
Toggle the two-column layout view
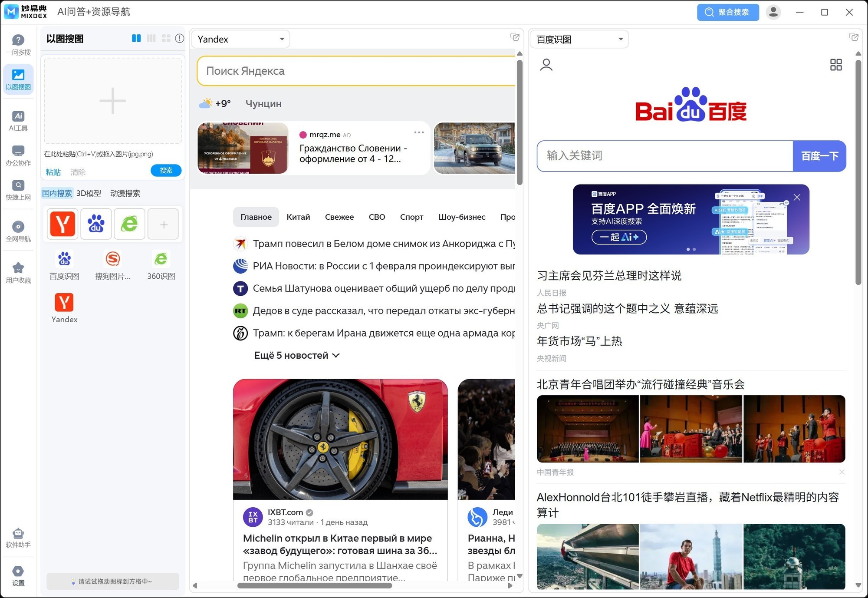(x=136, y=38)
